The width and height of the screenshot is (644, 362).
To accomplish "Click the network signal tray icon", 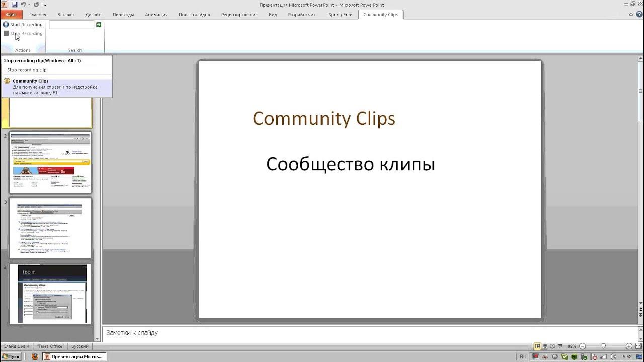I will tap(603, 356).
